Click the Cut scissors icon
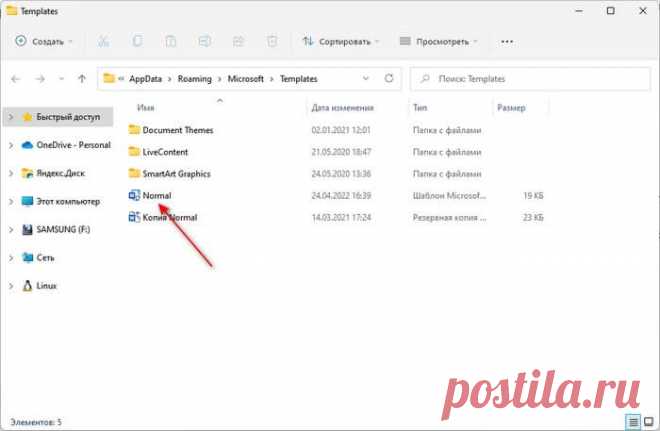This screenshot has width=660, height=431. (x=104, y=41)
